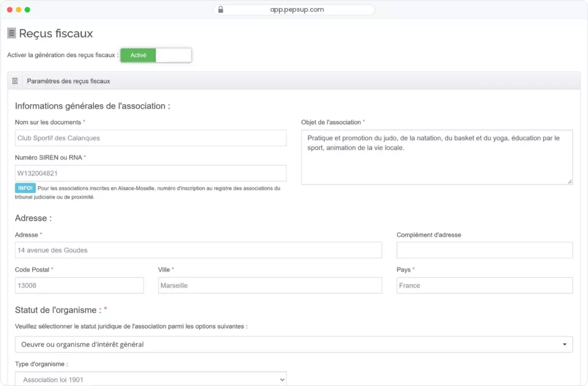Click the blue INFO! badge
Viewport: 588px width, 386px height.
click(x=25, y=188)
